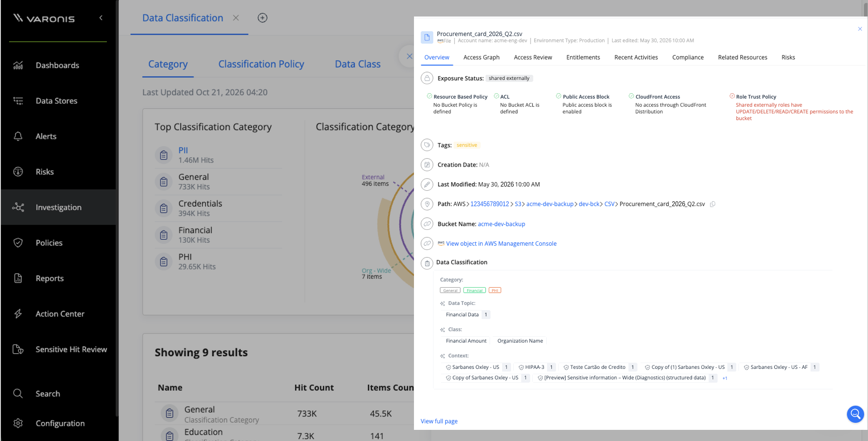Show additional context items via +1
The image size is (868, 441).
tap(725, 378)
